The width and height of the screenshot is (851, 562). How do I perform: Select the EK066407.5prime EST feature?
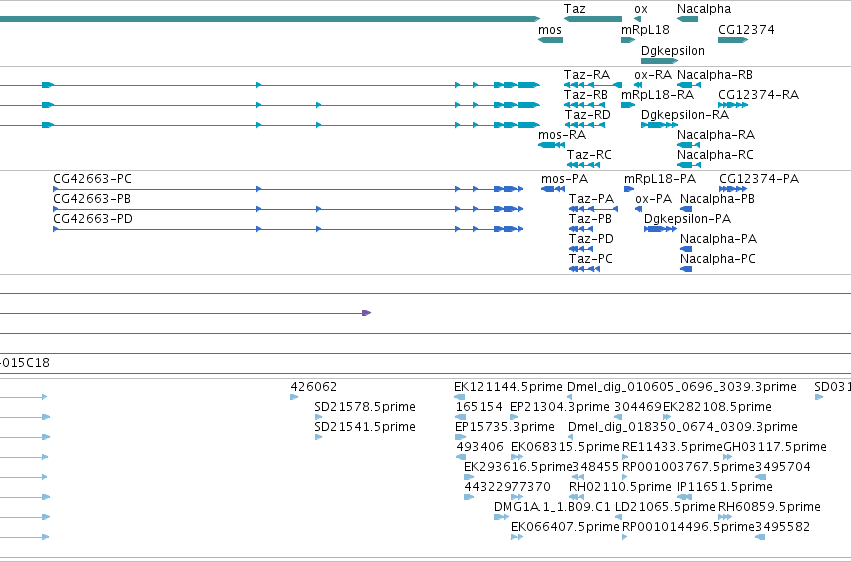[517, 537]
